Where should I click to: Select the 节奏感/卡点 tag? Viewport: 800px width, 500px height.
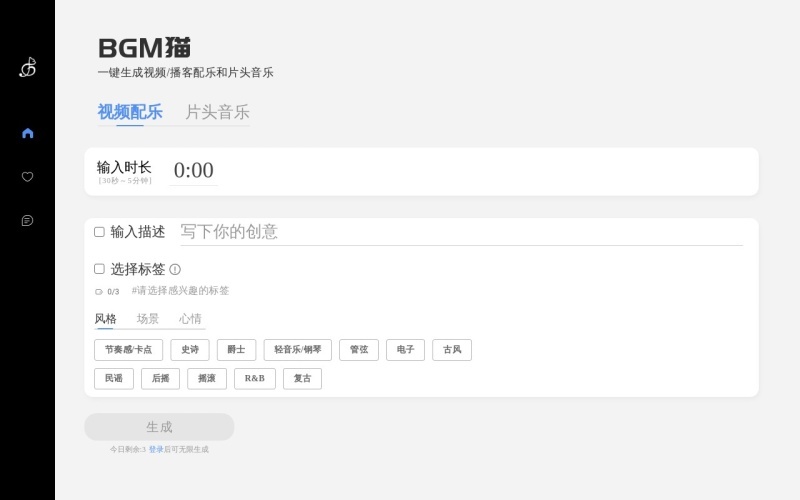point(129,350)
